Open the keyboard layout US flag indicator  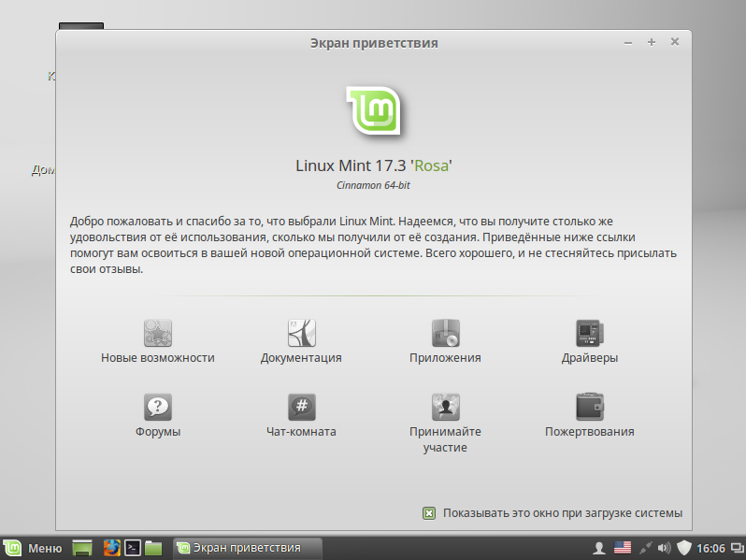[623, 548]
